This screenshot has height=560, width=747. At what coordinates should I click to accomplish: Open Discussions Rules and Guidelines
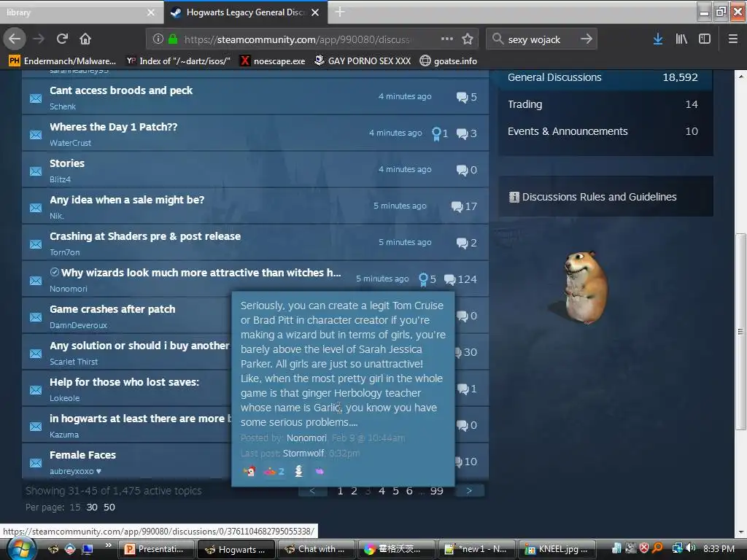pyautogui.click(x=599, y=197)
